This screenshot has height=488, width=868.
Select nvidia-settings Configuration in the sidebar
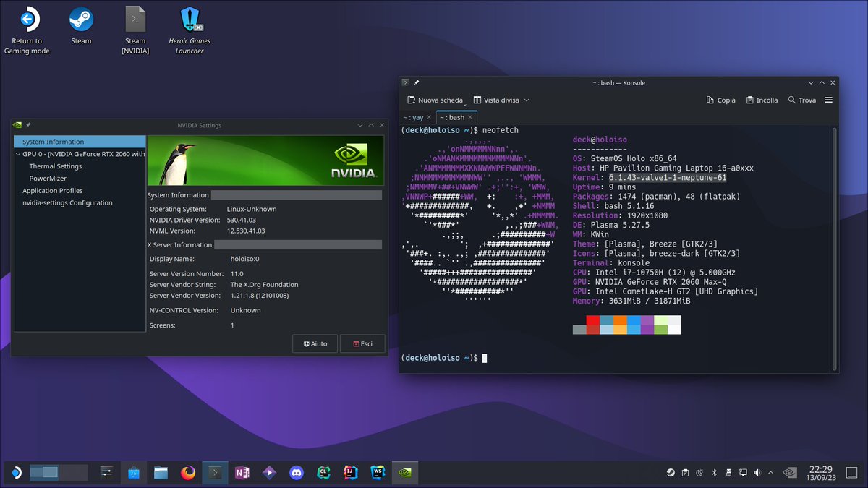coord(67,203)
